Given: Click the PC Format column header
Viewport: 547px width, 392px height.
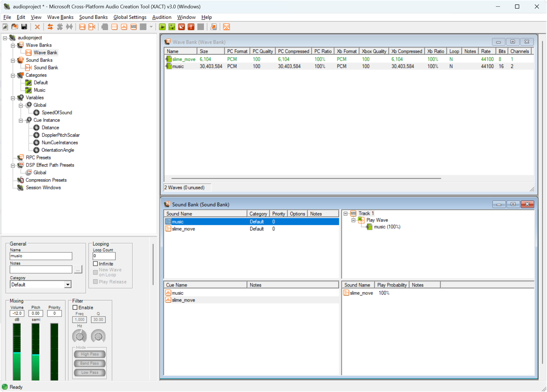Looking at the screenshot, I should coord(237,51).
